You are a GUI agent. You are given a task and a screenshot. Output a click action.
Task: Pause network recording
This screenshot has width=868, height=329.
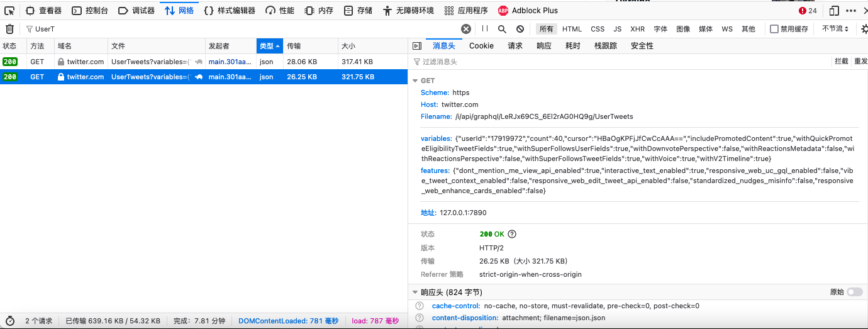coord(485,29)
